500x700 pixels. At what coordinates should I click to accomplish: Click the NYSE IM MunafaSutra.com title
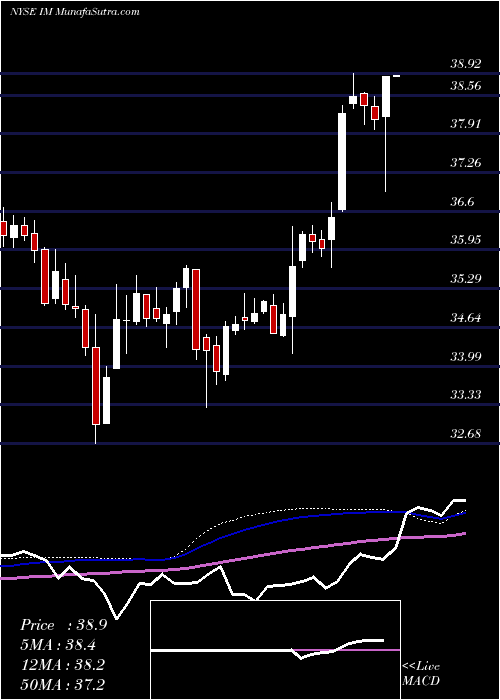[x=75, y=12]
